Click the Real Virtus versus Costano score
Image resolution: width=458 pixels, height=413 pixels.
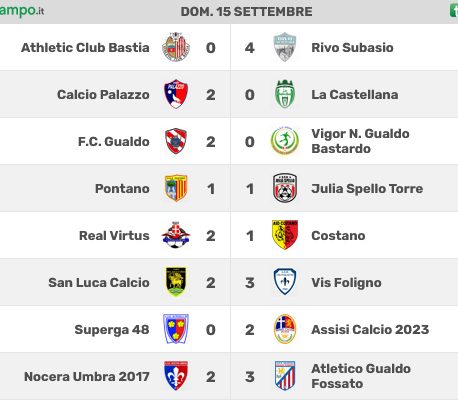click(230, 236)
